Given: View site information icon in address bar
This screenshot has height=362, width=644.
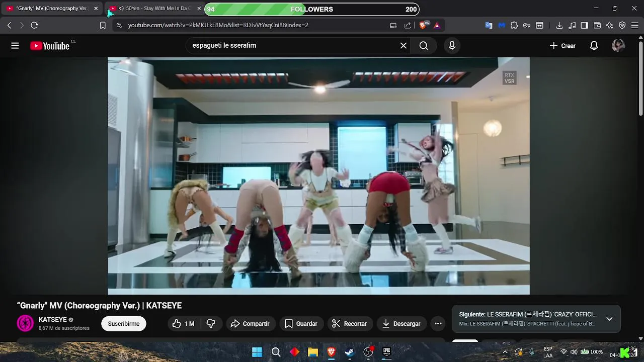Looking at the screenshot, I should click(119, 25).
